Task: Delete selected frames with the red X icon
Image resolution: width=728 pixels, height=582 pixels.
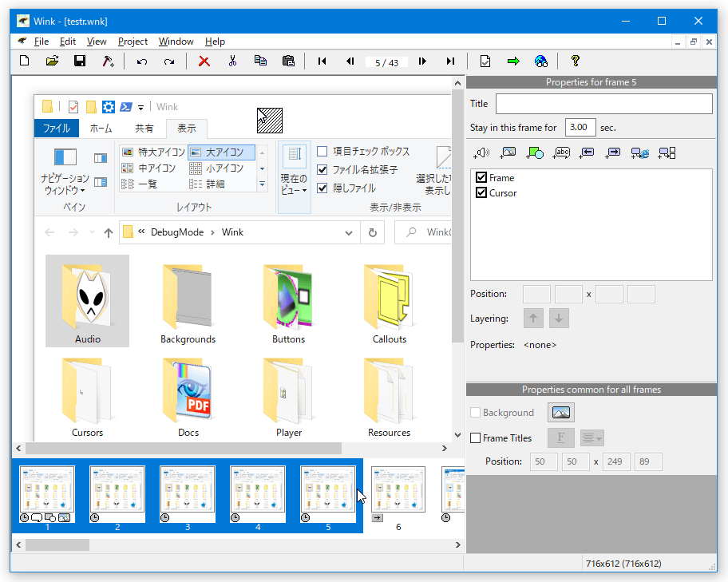Action: [204, 61]
